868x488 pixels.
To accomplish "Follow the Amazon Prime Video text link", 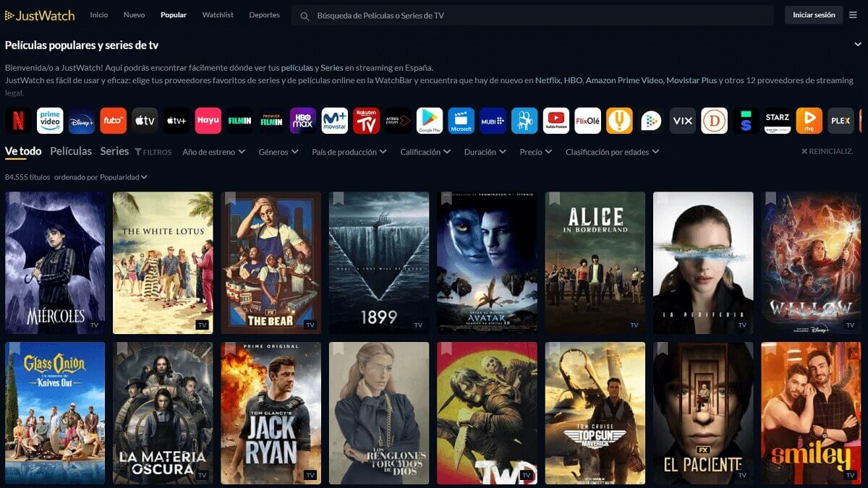I will point(624,80).
